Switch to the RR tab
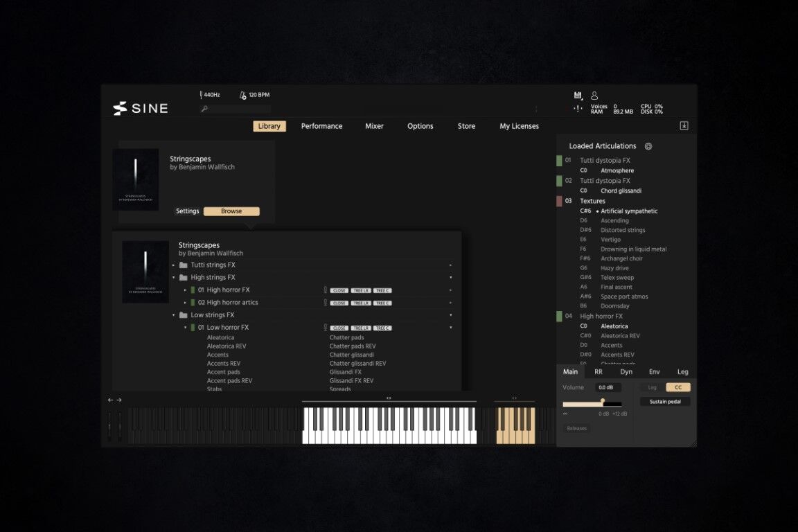798x532 pixels. point(598,371)
